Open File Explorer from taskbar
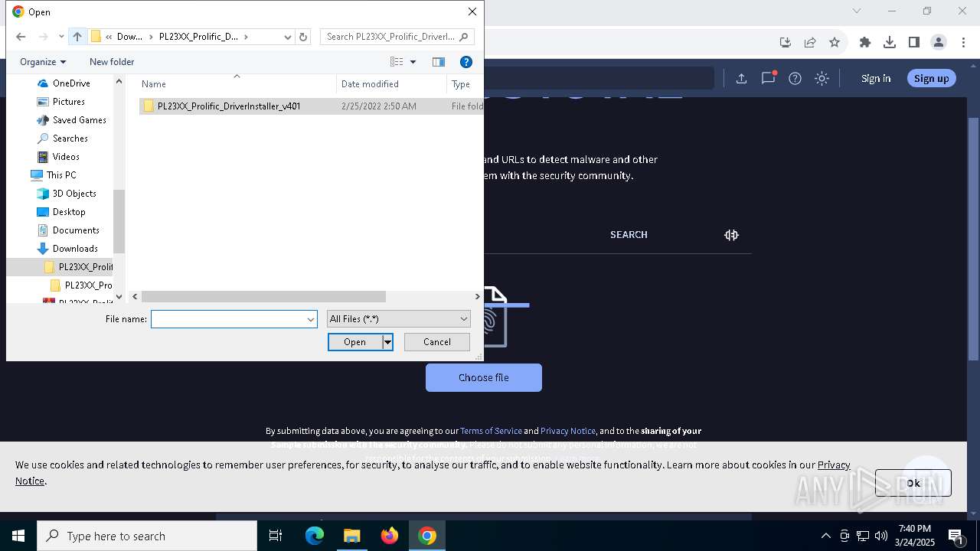Viewport: 980px width, 551px height. click(x=351, y=536)
